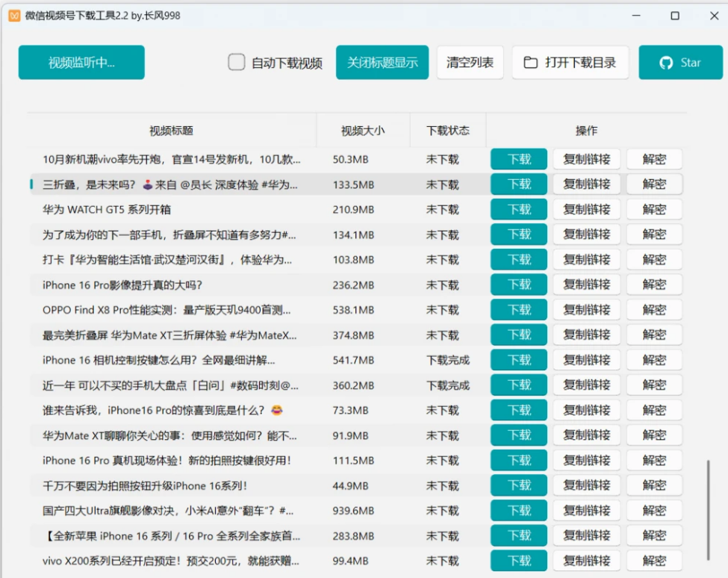
Task: Click the 操作 column header
Action: 586,131
